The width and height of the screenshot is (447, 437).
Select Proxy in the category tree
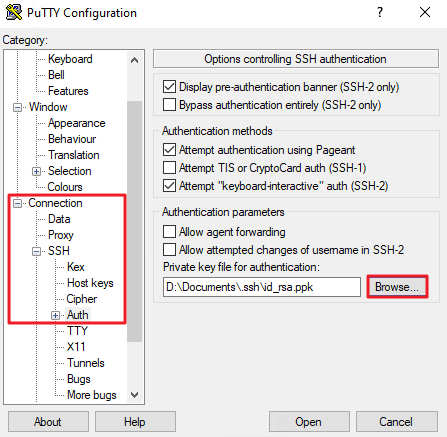point(60,235)
